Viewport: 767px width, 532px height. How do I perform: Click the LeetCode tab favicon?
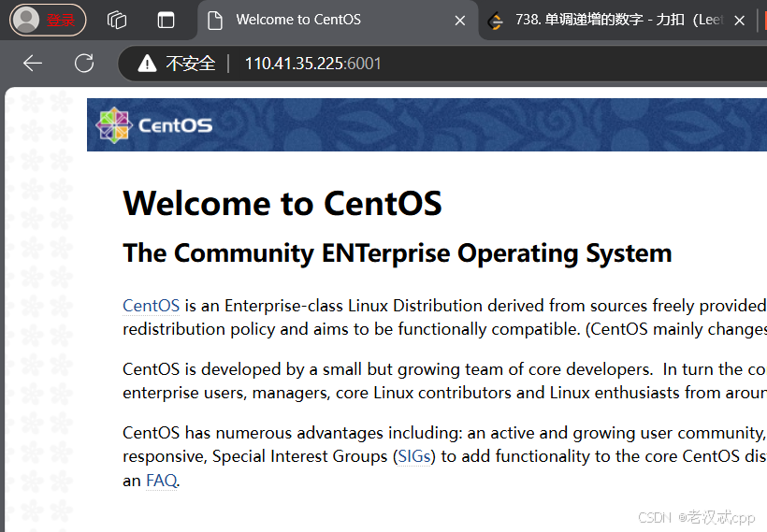496,21
